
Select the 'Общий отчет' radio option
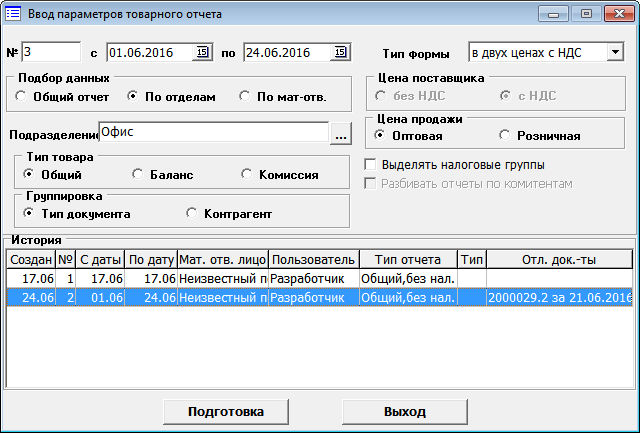21,97
